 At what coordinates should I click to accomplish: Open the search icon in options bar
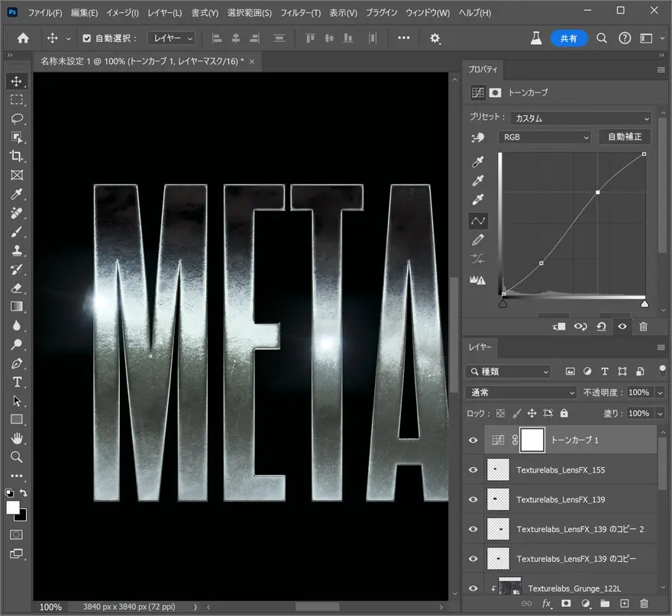[x=602, y=39]
